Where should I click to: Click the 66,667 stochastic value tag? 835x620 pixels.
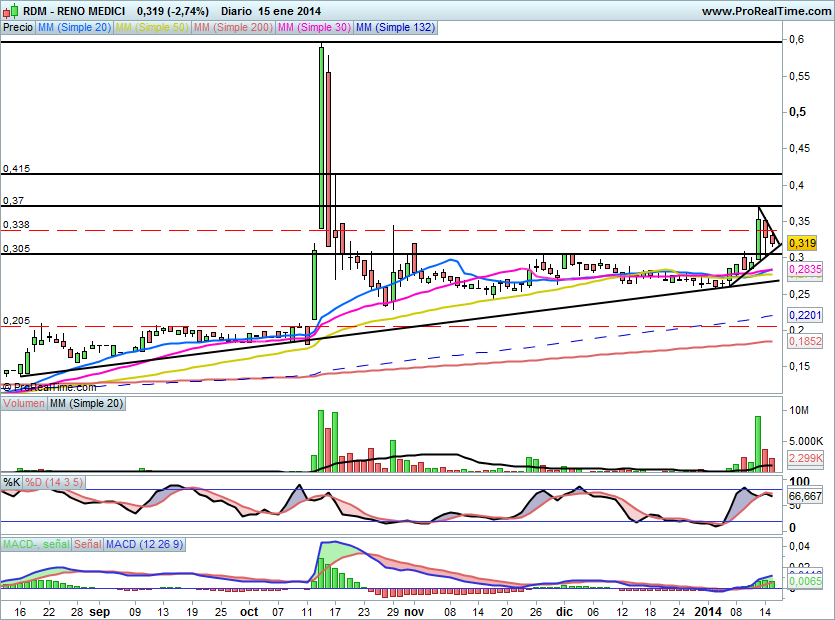[x=805, y=496]
